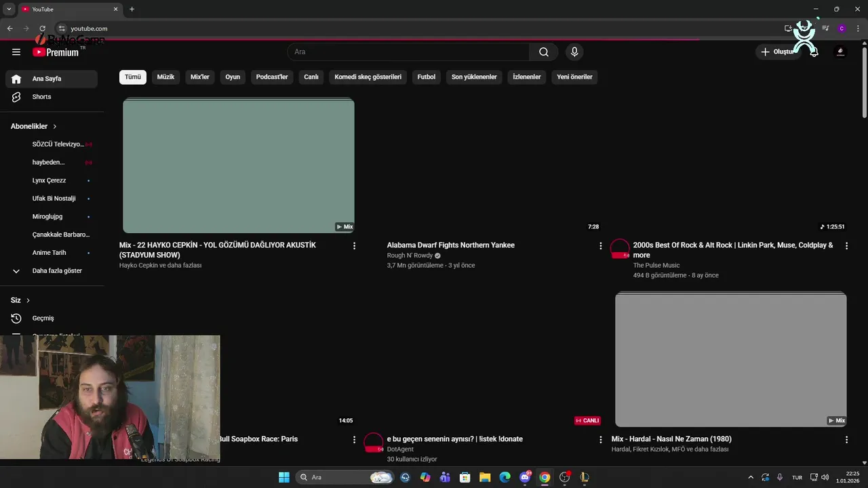Reload the page with the refresh icon
The width and height of the screenshot is (868, 488).
[x=42, y=28]
